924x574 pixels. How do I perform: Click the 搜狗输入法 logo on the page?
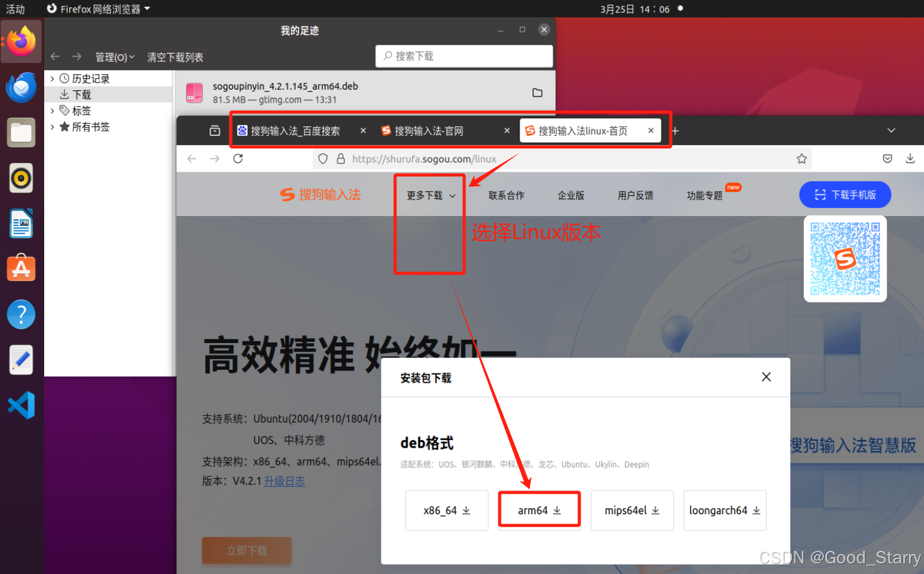point(320,195)
